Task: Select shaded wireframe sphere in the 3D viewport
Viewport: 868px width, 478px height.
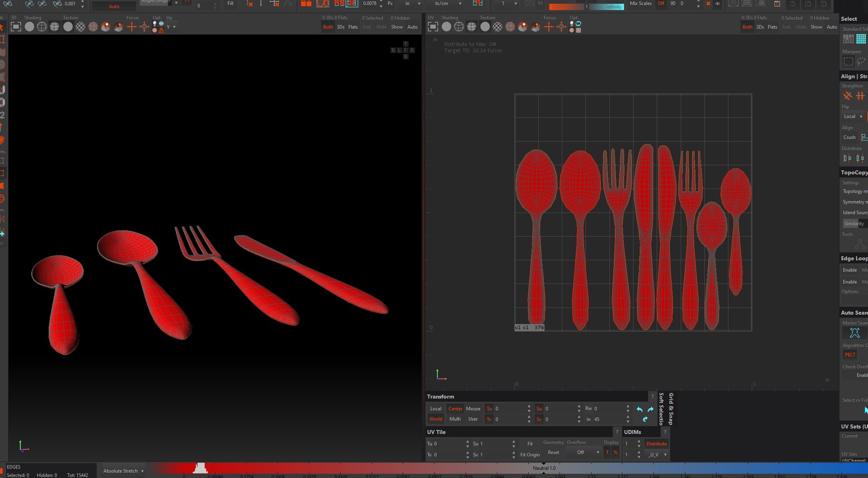Action: pos(54,27)
